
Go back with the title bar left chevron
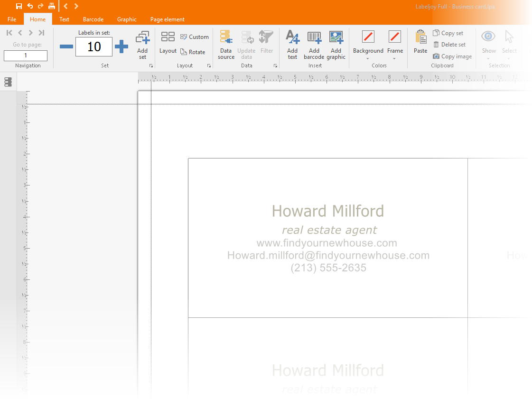[66, 6]
